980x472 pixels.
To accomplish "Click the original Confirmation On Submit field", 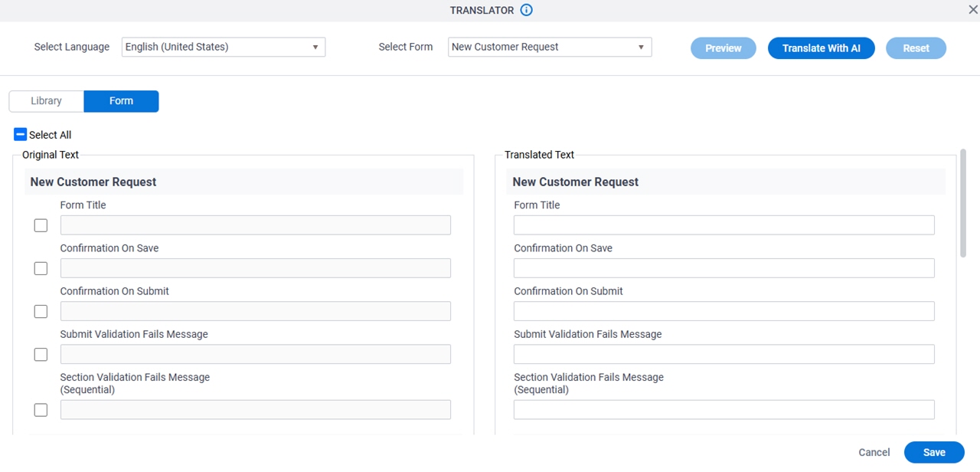I will point(256,311).
